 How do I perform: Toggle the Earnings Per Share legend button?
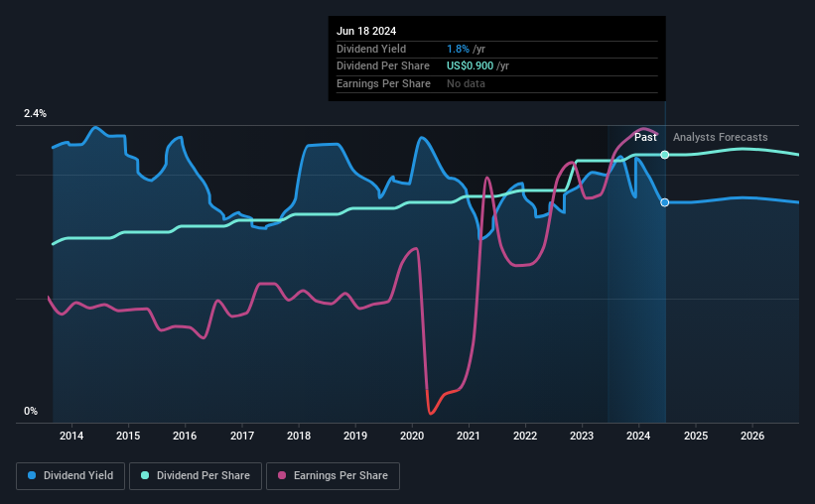tap(333, 476)
